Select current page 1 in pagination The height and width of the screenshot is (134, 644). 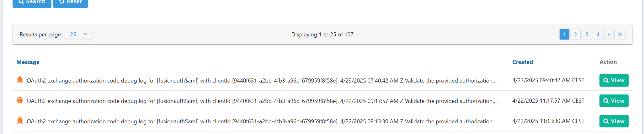point(564,34)
